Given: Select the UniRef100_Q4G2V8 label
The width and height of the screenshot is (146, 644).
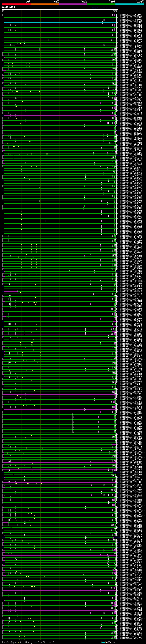Looking at the screenshot, I should (131, 113).
